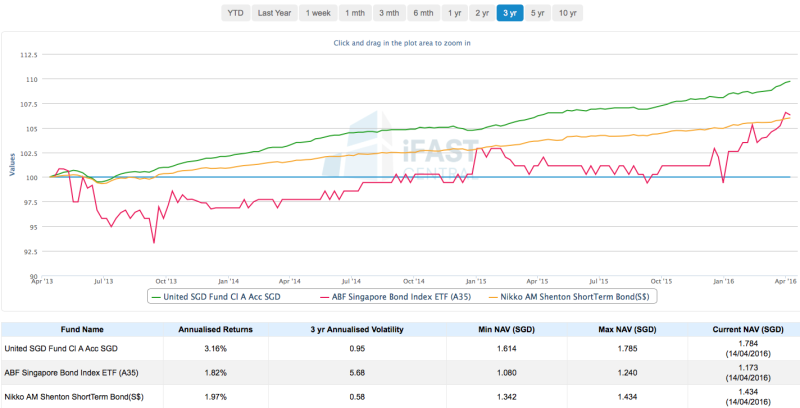This screenshot has width=800, height=408.
Task: Click the 1.785 Max NAV cell
Action: (x=627, y=349)
